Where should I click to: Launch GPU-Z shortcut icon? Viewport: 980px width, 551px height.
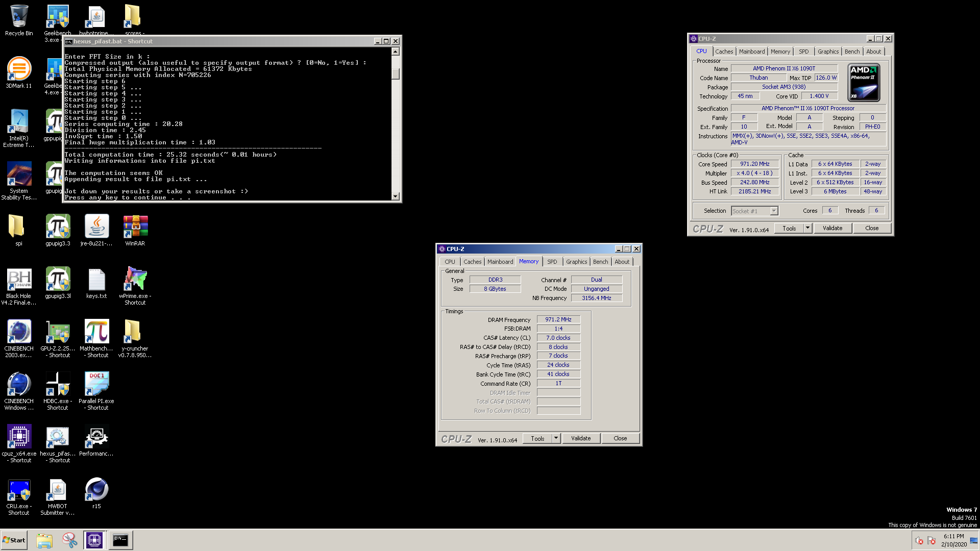pos(58,339)
